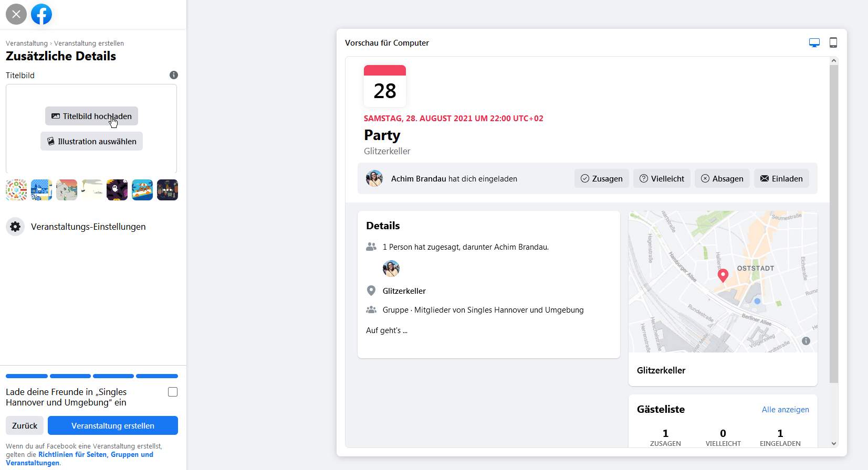Click the Facebook logo icon

[x=41, y=14]
